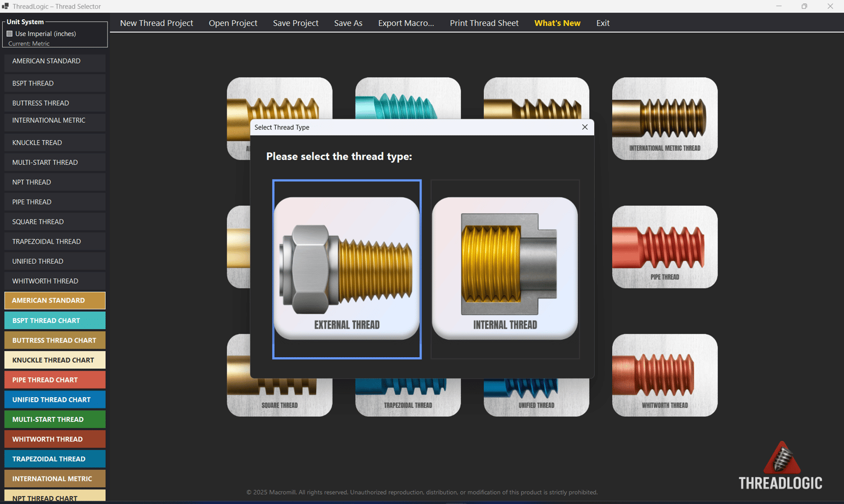Screen dimensions: 844x504
Task: Select KNUCKLE TREAD in sidebar
Action: [x=55, y=143]
